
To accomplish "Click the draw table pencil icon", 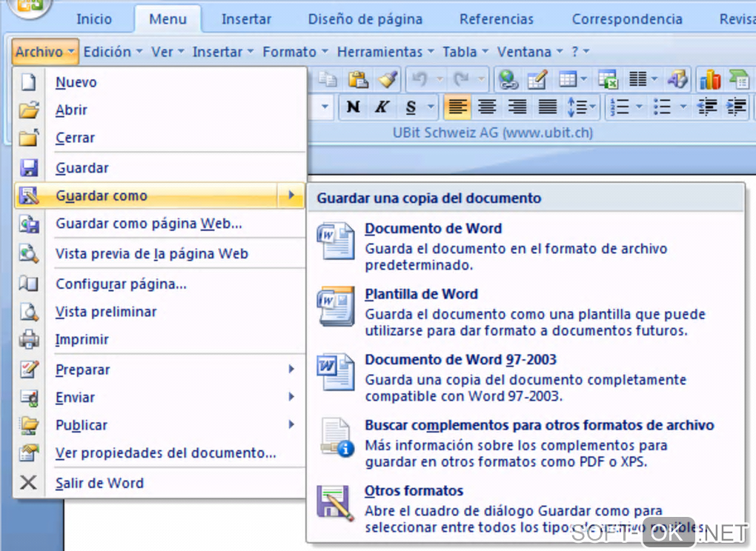I will tap(537, 79).
